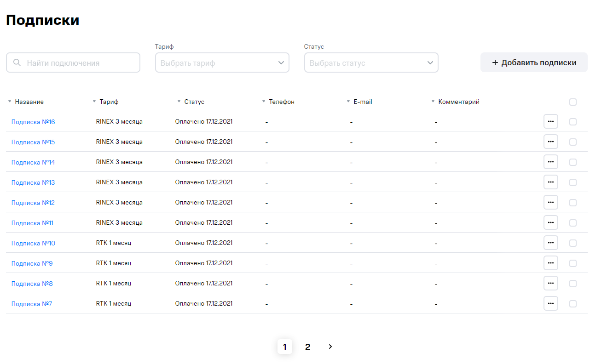Switch to page 2 in pagination

coord(307,347)
